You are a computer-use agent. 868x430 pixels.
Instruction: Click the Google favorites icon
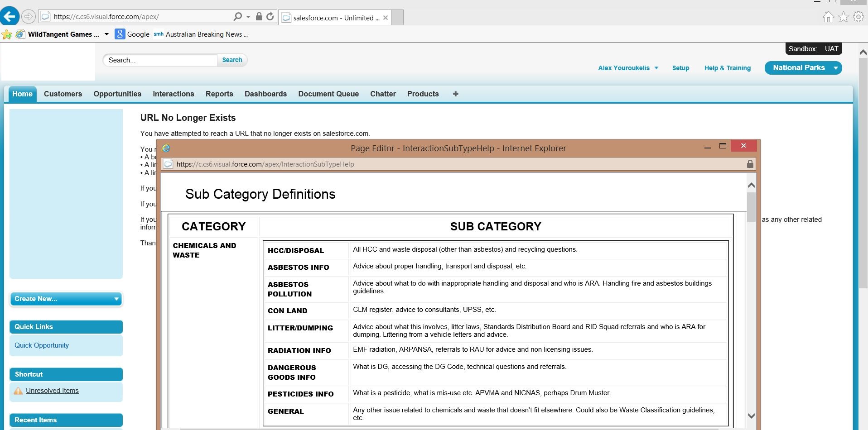coord(120,34)
